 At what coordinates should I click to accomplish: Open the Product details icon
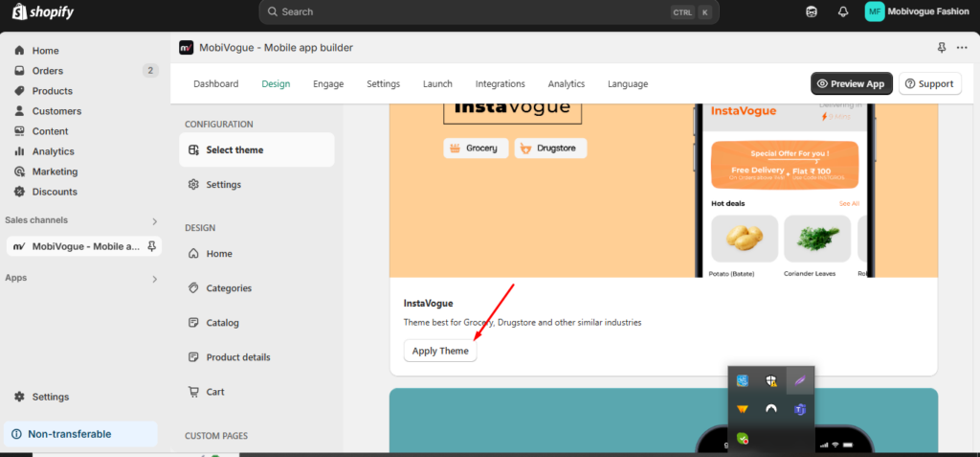tap(193, 356)
